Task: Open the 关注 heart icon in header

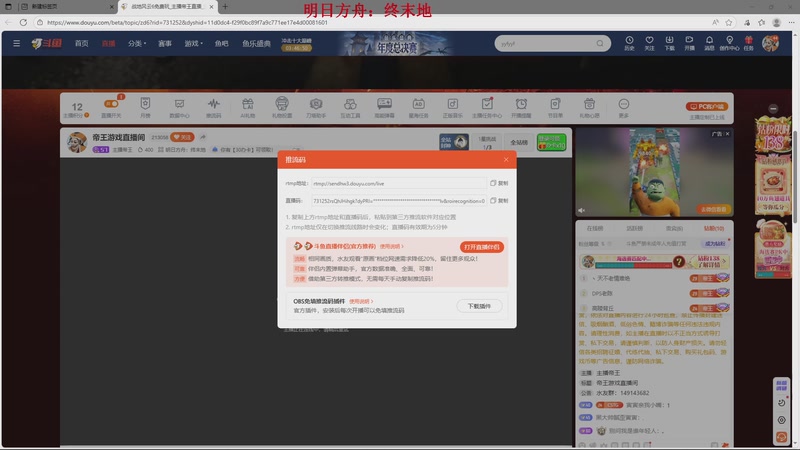Action: coord(649,43)
